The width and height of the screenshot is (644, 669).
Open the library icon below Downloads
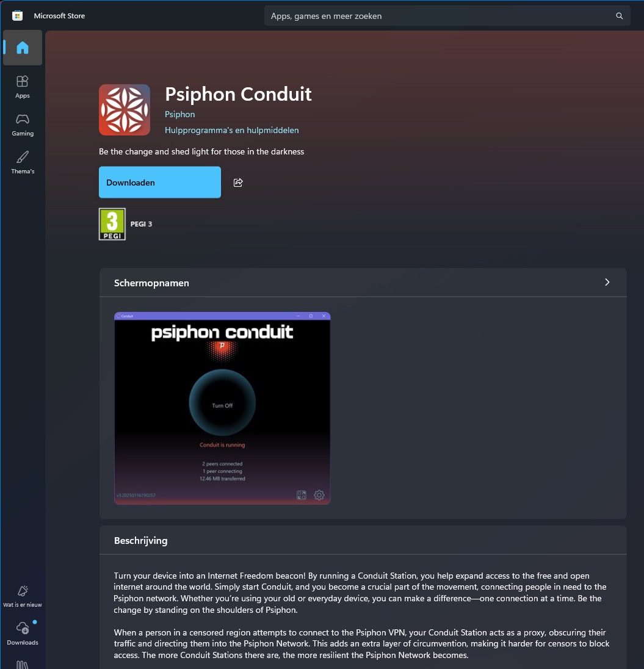pyautogui.click(x=23, y=664)
